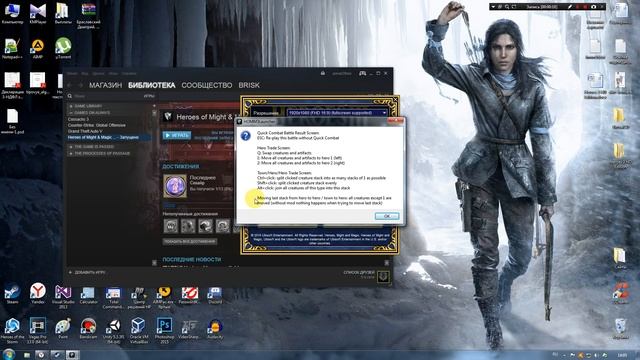Open Steam Big Picture controller icon
640x360 pixels.
coord(362,73)
